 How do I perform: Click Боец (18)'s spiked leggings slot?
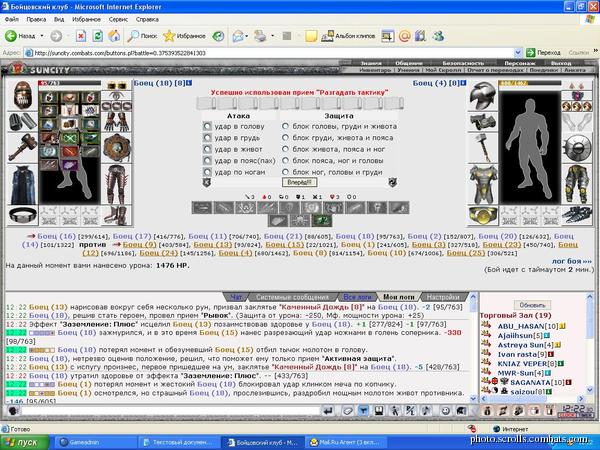click(x=117, y=184)
